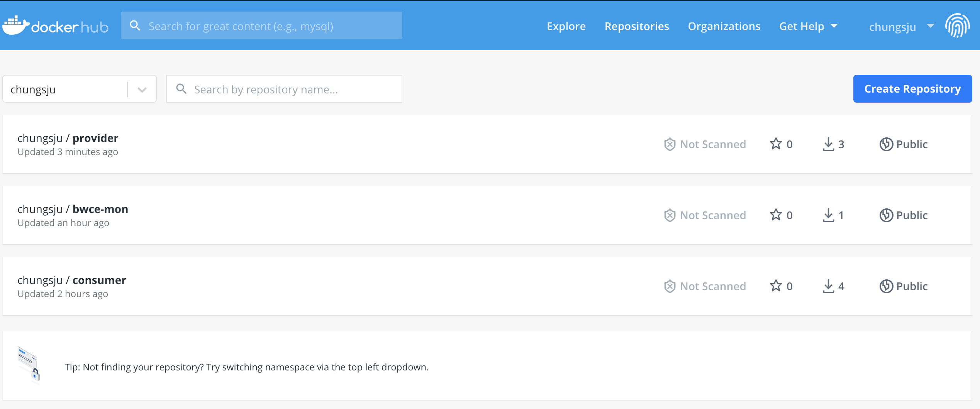Click the magnifier icon in top search bar
Screen dimensions: 980x409
135,25
